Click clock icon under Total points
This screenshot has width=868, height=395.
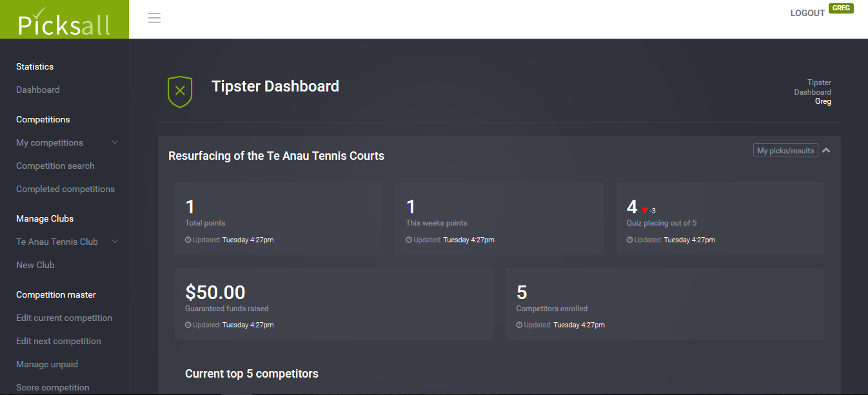pyautogui.click(x=188, y=240)
